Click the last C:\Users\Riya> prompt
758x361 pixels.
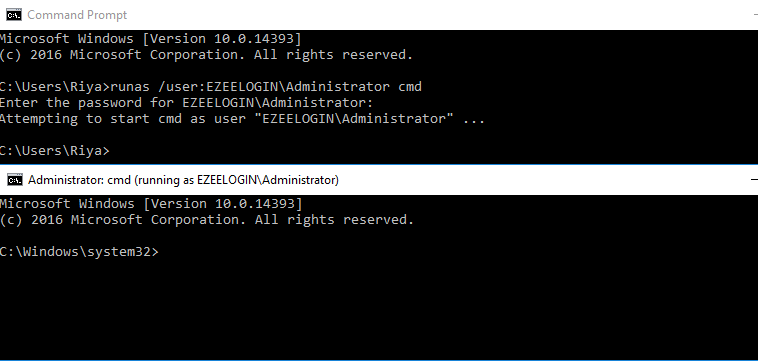click(55, 151)
